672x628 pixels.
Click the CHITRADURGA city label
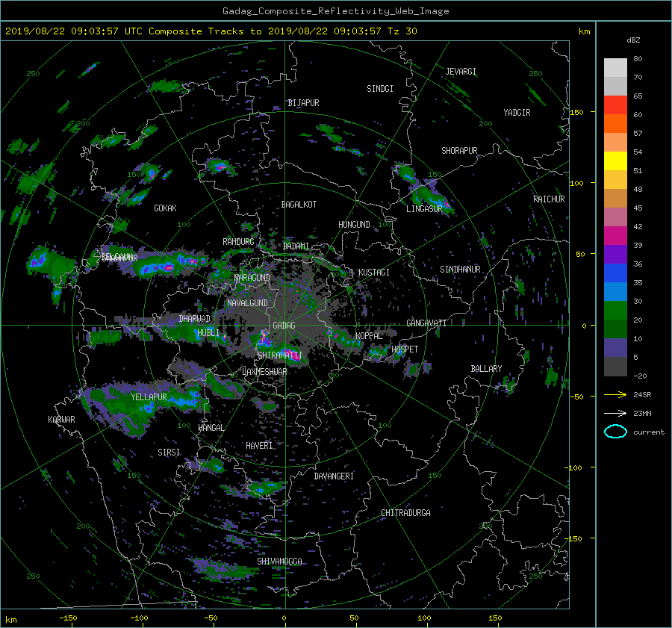[405, 513]
